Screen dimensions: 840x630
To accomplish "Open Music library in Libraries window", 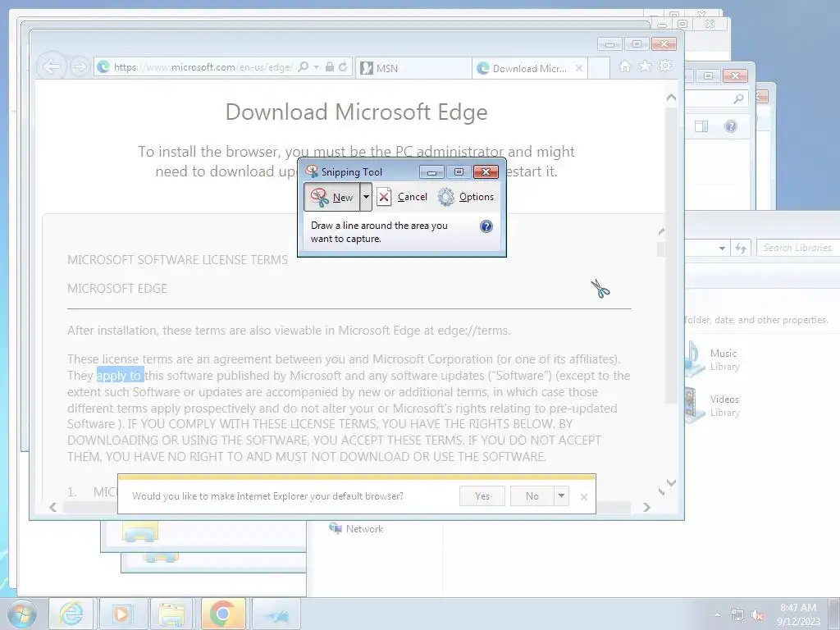I will coord(713,359).
